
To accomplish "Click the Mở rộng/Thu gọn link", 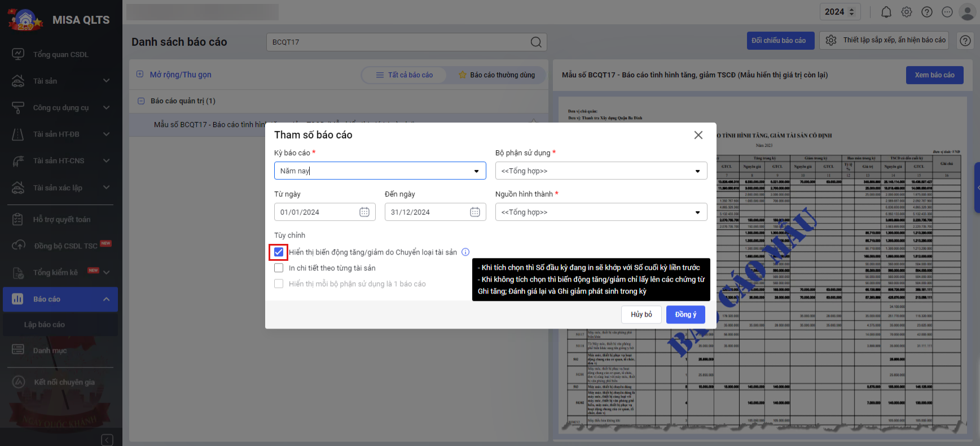I will coord(181,75).
